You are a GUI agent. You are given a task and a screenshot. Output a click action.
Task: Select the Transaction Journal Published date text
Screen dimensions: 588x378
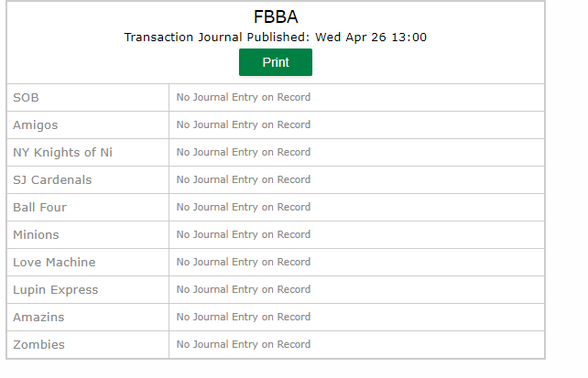pyautogui.click(x=276, y=38)
